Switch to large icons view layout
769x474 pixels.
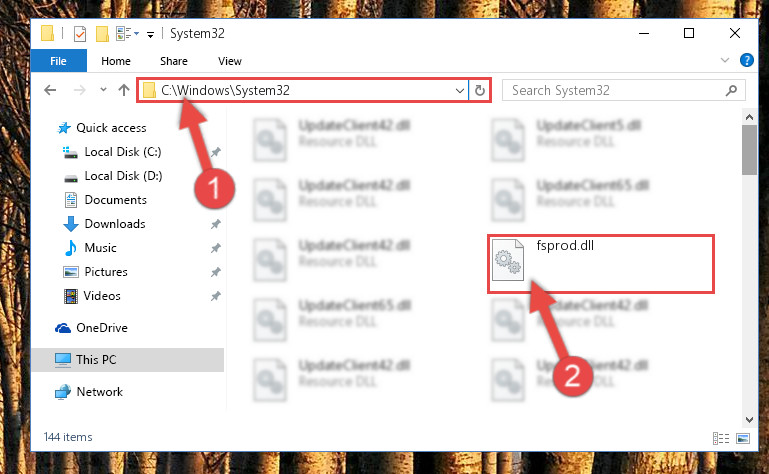click(x=743, y=438)
